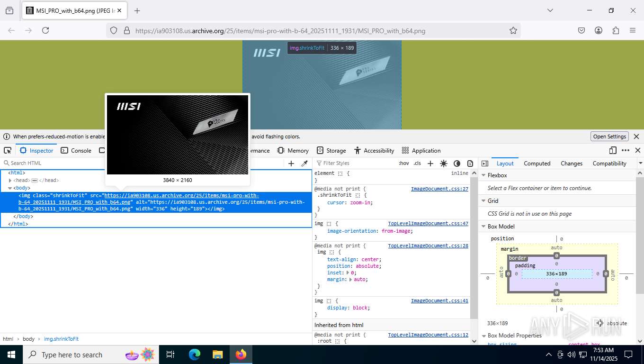Collapse the Box Model Properties section
This screenshot has width=644, height=364.
coord(483,336)
